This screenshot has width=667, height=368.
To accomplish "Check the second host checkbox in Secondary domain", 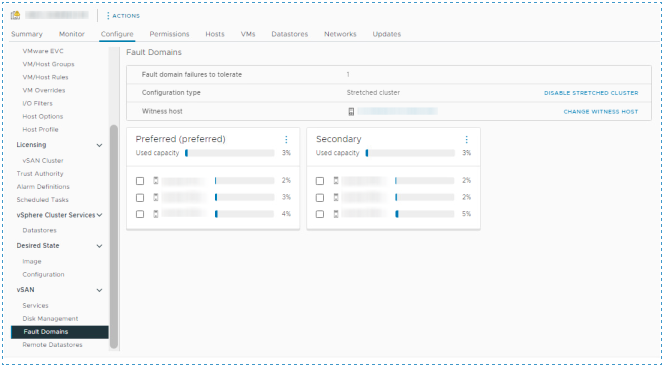I will tap(320, 197).
